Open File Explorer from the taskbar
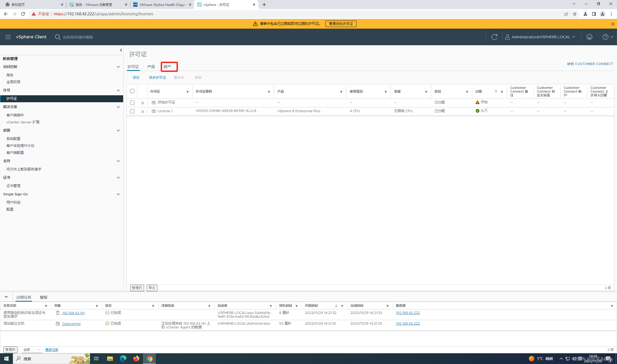 click(x=110, y=359)
